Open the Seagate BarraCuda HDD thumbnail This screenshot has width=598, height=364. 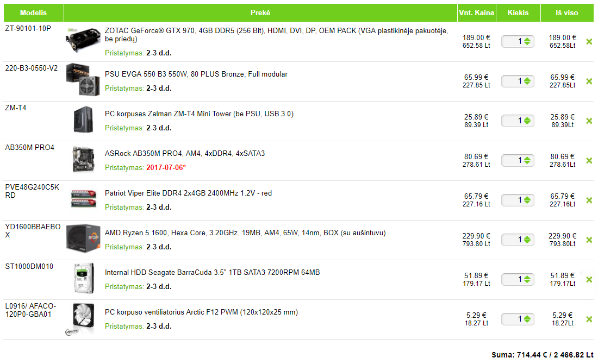(x=84, y=278)
